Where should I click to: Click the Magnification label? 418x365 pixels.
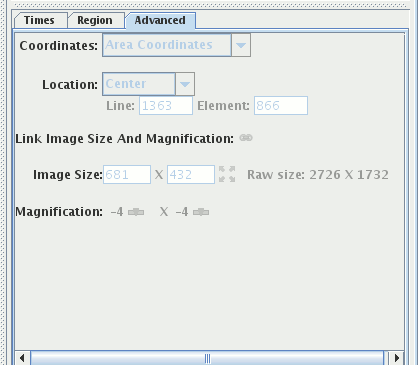pyautogui.click(x=59, y=212)
